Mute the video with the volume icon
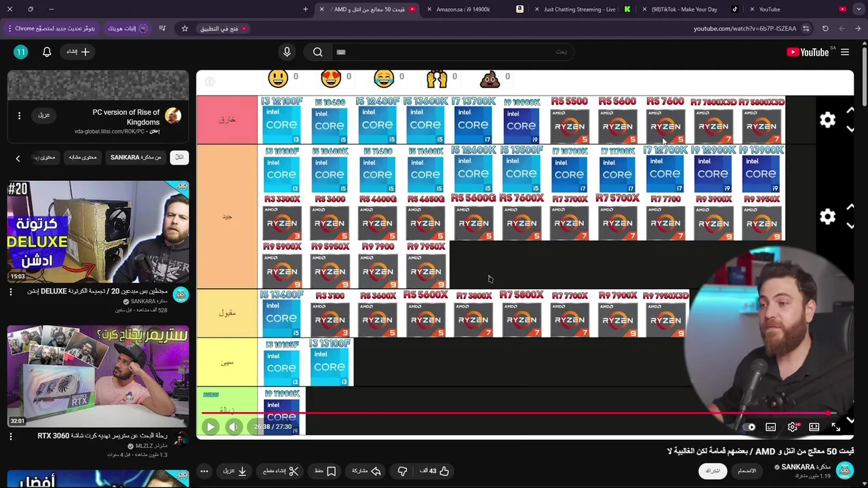The height and width of the screenshot is (488, 868). click(x=233, y=427)
